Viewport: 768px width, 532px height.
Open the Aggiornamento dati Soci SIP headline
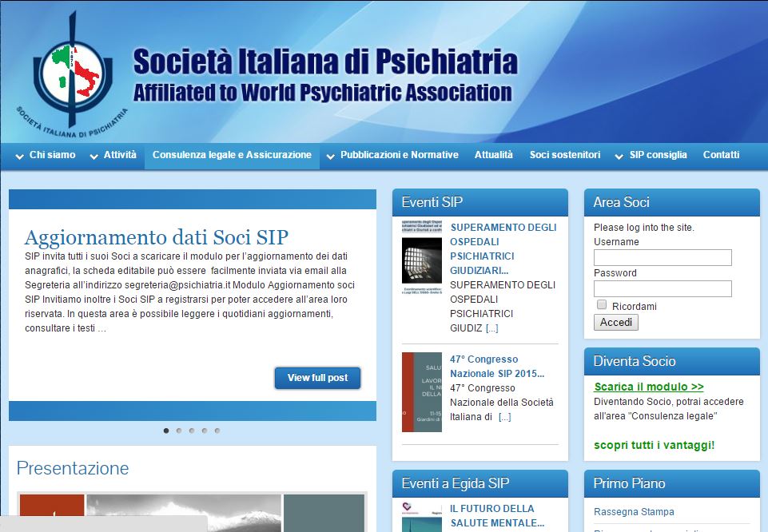157,237
